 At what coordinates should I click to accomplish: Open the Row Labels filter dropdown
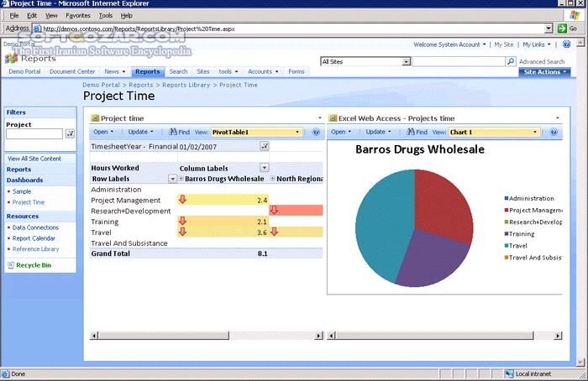(x=173, y=179)
